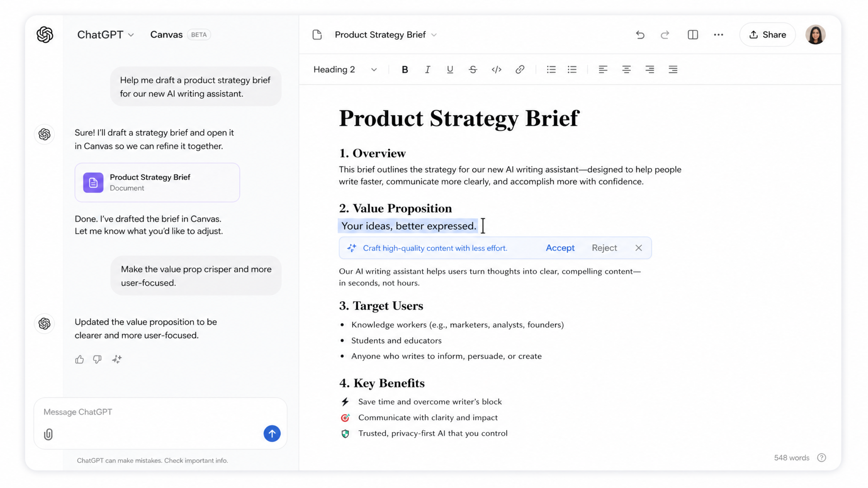
Task: Open the Heading 2 style dropdown
Action: pos(345,69)
